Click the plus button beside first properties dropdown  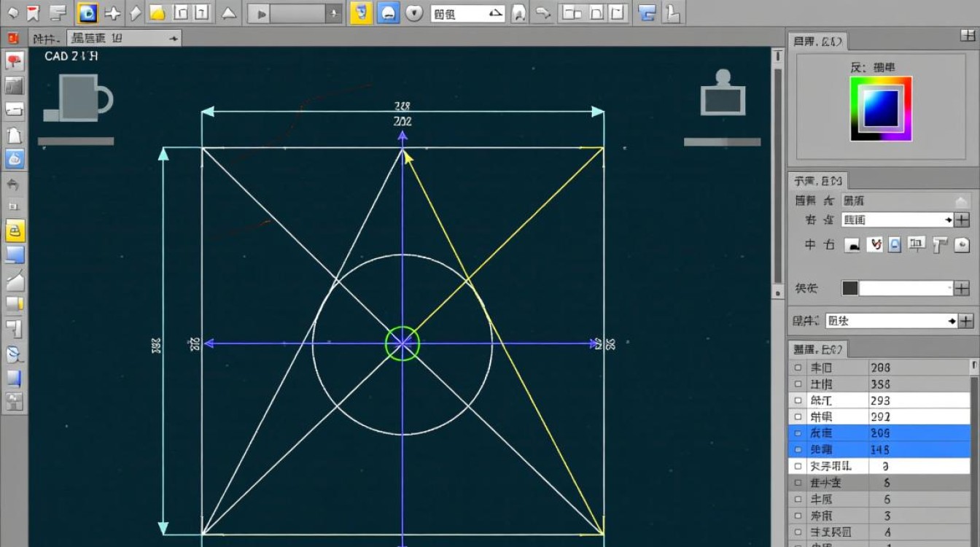point(962,220)
